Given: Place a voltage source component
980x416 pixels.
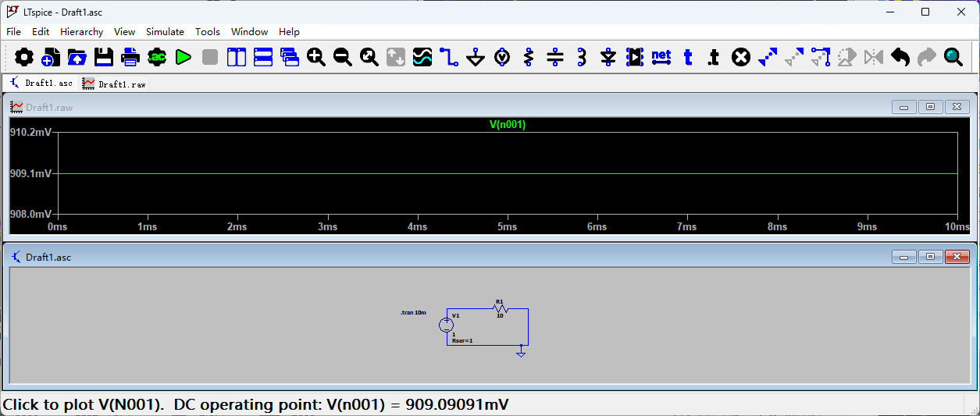Looking at the screenshot, I should pos(502,57).
